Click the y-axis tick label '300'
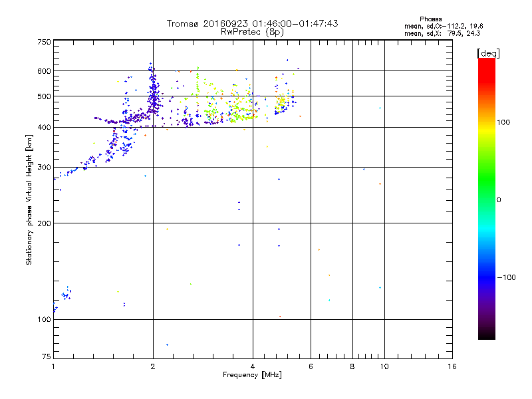The width and height of the screenshot is (532, 399). click(x=44, y=167)
